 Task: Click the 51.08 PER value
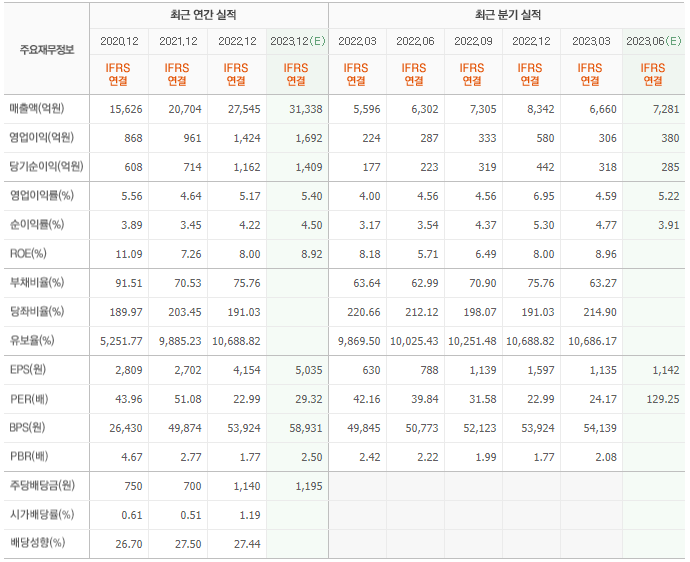(188, 400)
